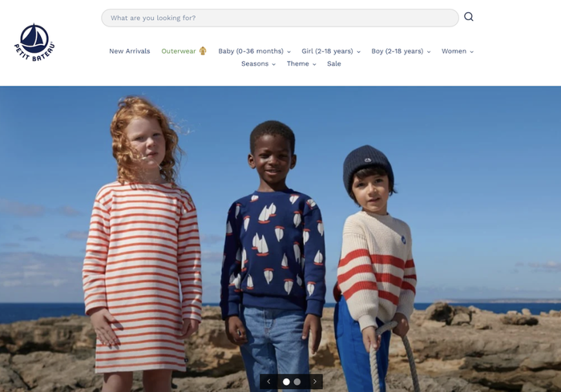
Task: Focus the 'What are you looking for?' field
Action: (x=280, y=18)
